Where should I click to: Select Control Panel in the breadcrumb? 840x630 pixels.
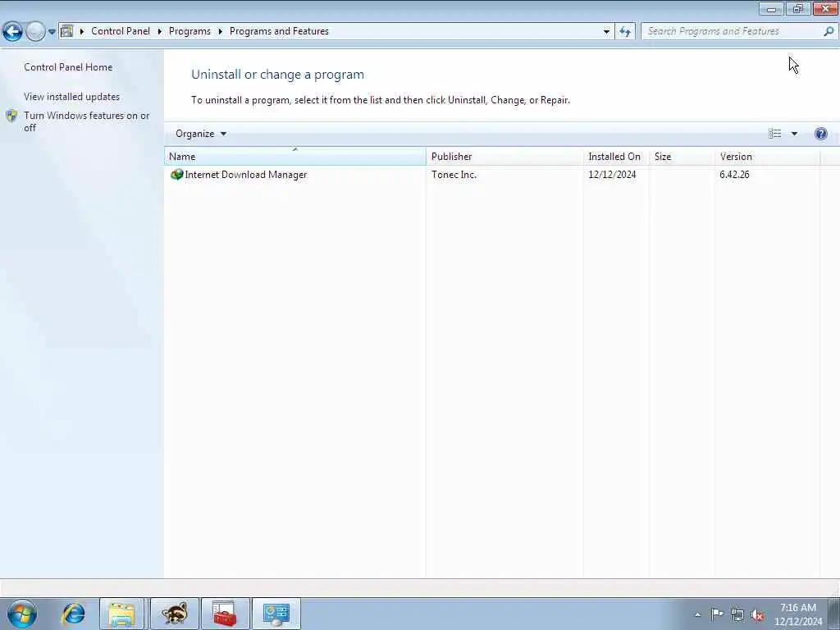click(121, 31)
